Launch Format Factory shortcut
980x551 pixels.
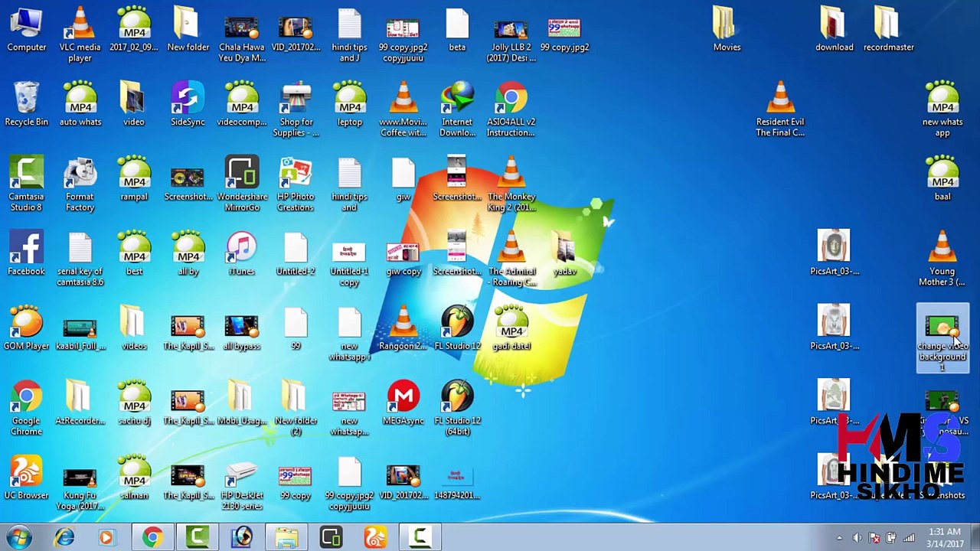pos(80,184)
